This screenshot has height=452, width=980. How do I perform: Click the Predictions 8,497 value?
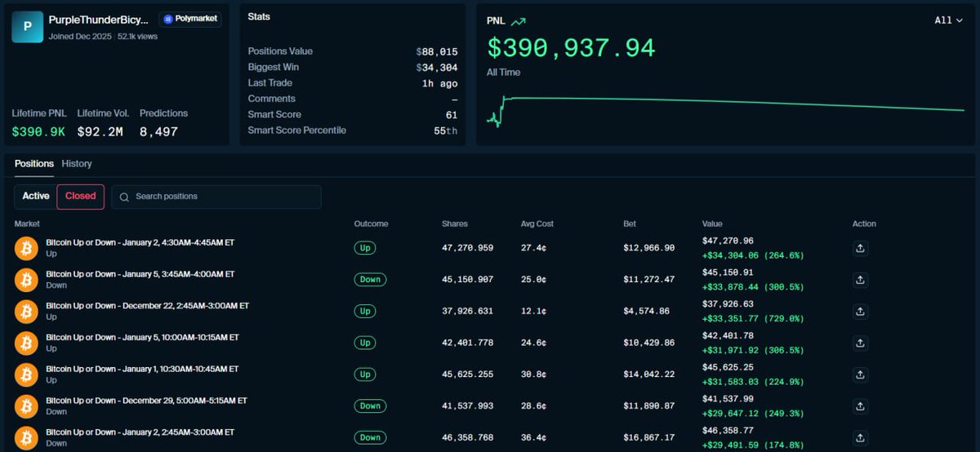point(158,131)
